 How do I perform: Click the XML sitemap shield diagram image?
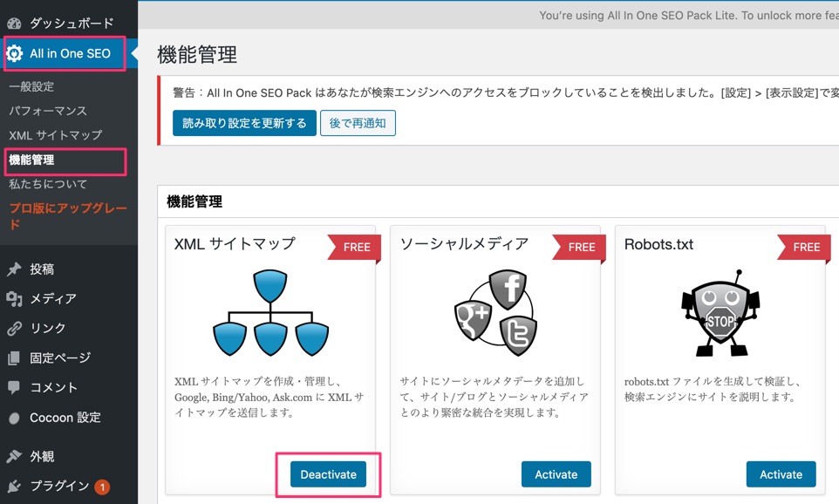tap(270, 313)
